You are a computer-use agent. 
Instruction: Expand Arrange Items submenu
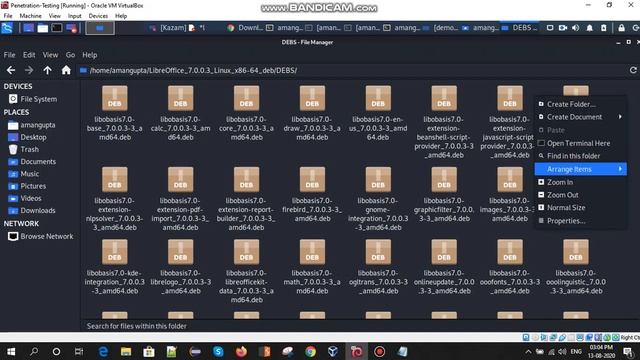580,169
